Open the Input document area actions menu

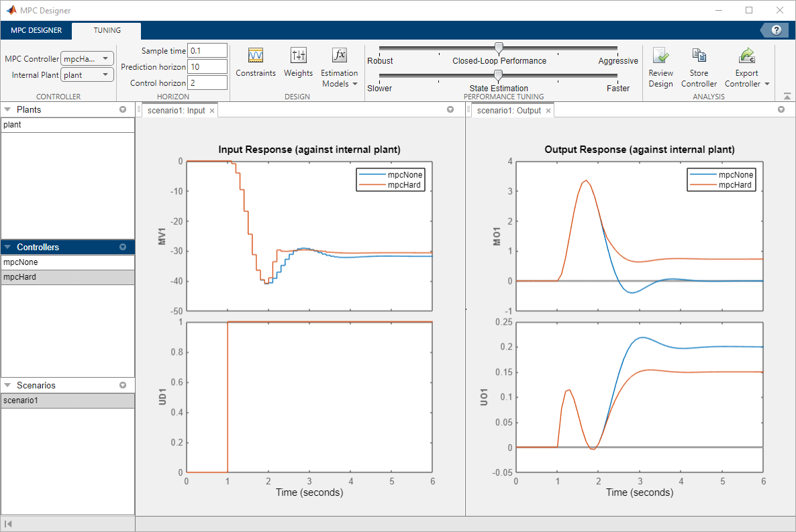pos(450,109)
